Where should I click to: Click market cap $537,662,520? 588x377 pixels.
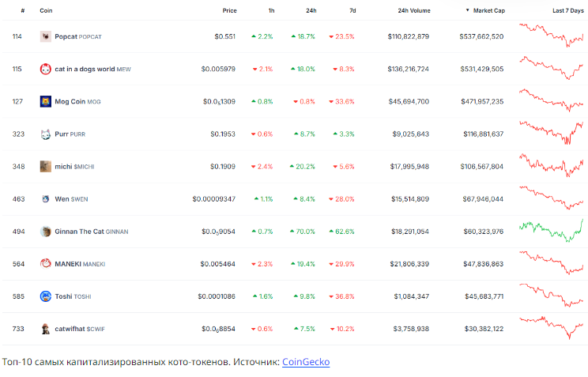click(481, 36)
